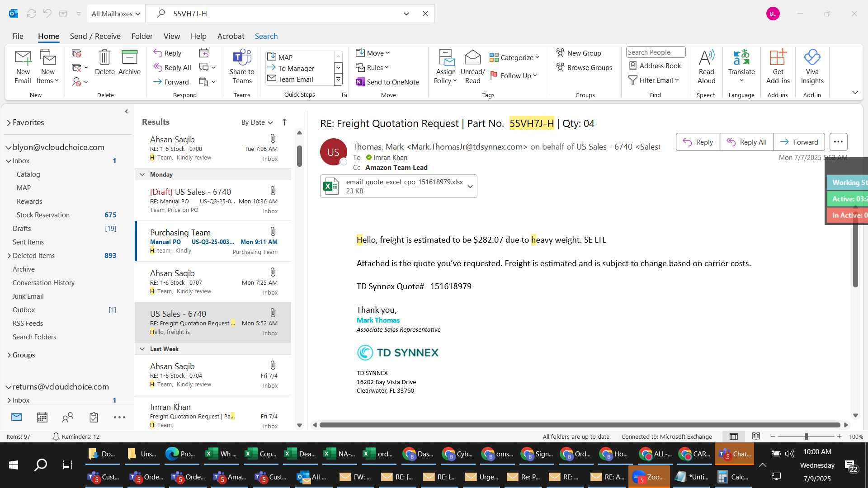Open Windows Task View

click(x=68, y=465)
